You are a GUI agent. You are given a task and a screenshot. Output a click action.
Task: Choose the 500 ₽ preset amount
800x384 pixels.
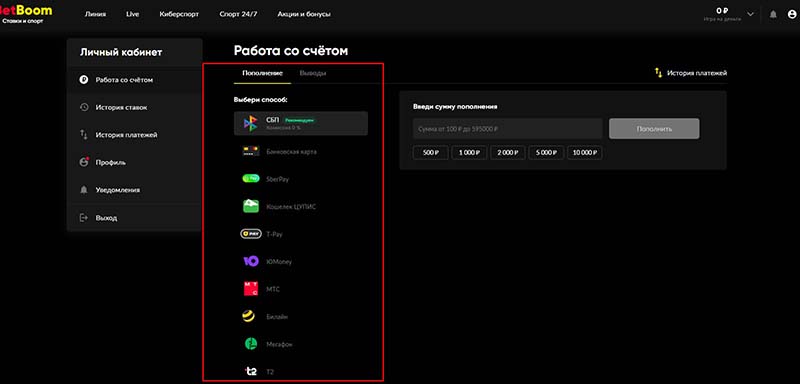tap(431, 153)
